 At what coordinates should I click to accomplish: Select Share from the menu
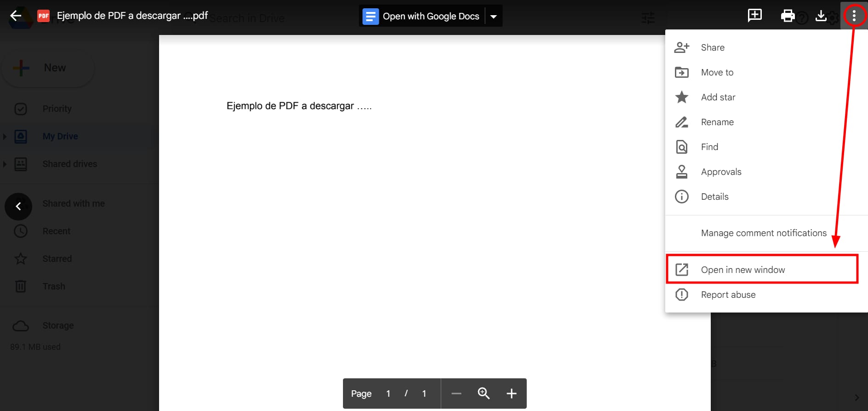tap(712, 47)
